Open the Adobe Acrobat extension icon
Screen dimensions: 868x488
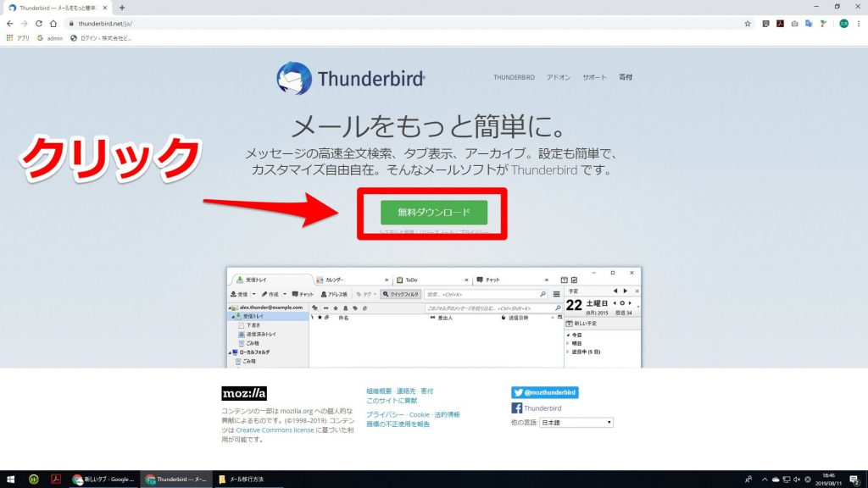click(x=780, y=23)
